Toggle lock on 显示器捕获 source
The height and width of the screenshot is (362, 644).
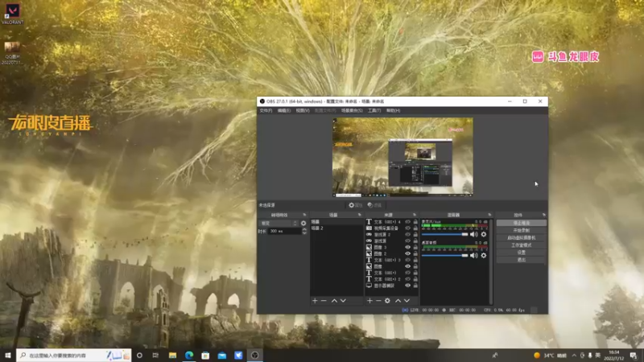point(415,286)
